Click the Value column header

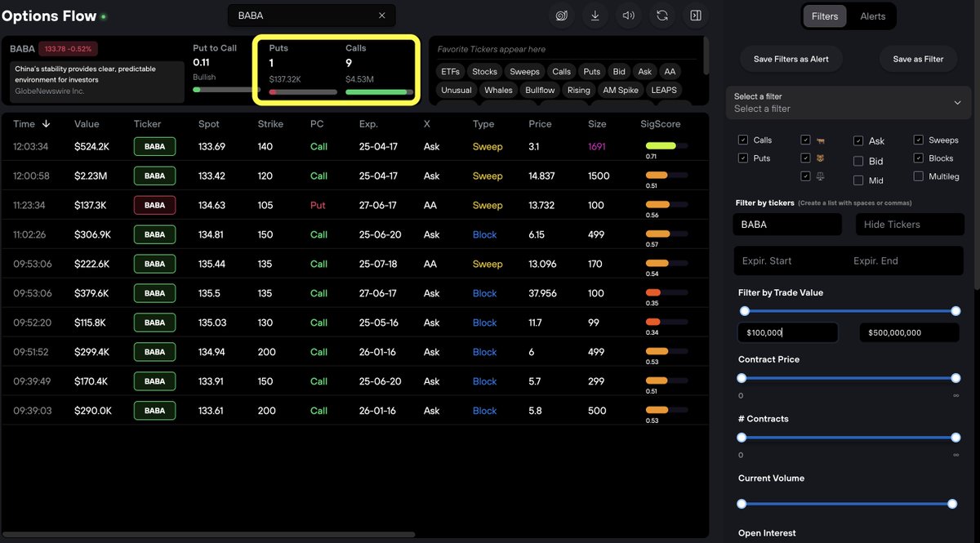tap(87, 124)
